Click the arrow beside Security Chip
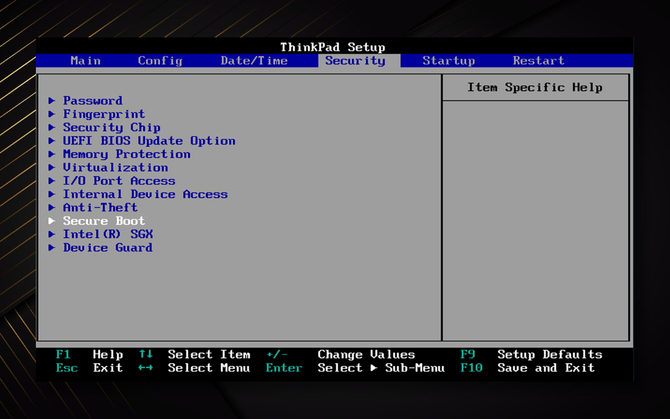This screenshot has width=670, height=419. tap(52, 127)
